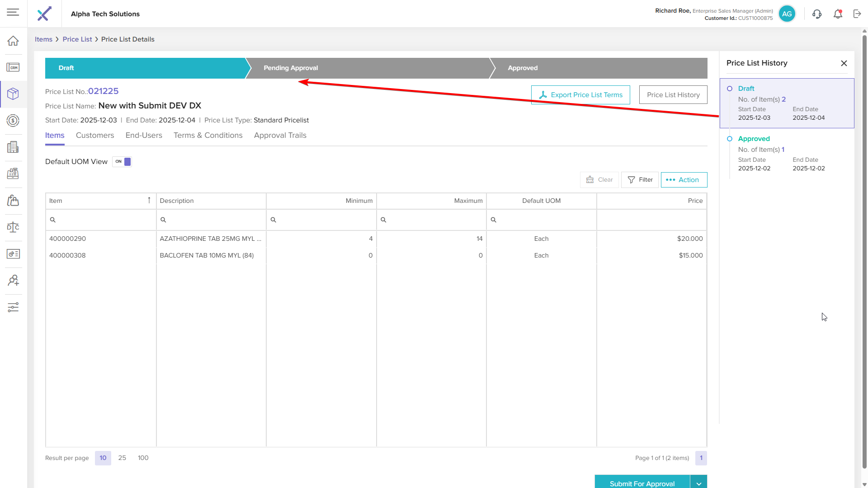868x488 pixels.
Task: Toggle the Default UOM View switch
Action: coord(122,162)
